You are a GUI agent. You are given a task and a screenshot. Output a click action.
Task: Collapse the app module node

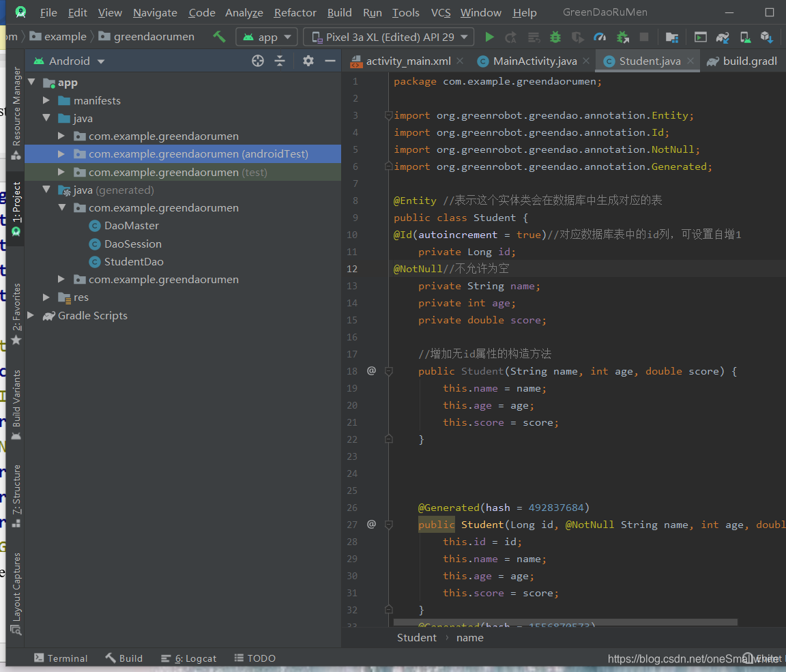pos(32,82)
